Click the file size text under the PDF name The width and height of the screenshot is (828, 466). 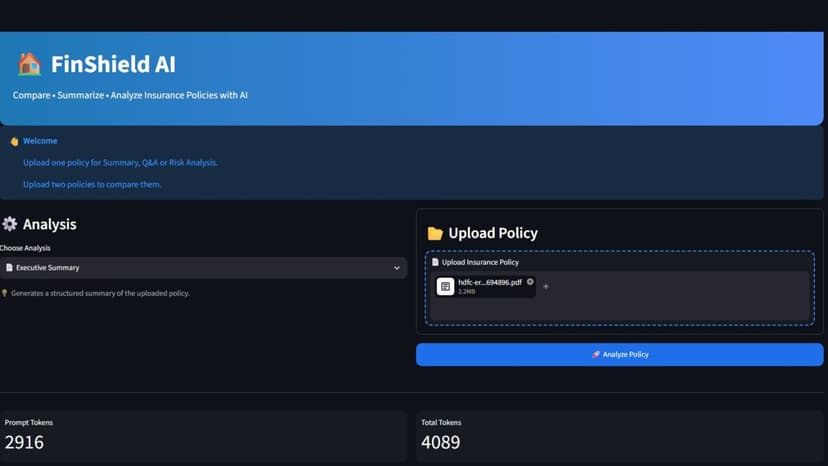466,292
